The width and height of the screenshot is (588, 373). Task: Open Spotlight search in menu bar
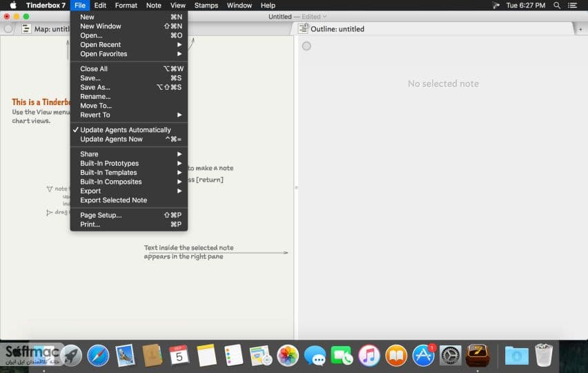[x=557, y=6]
